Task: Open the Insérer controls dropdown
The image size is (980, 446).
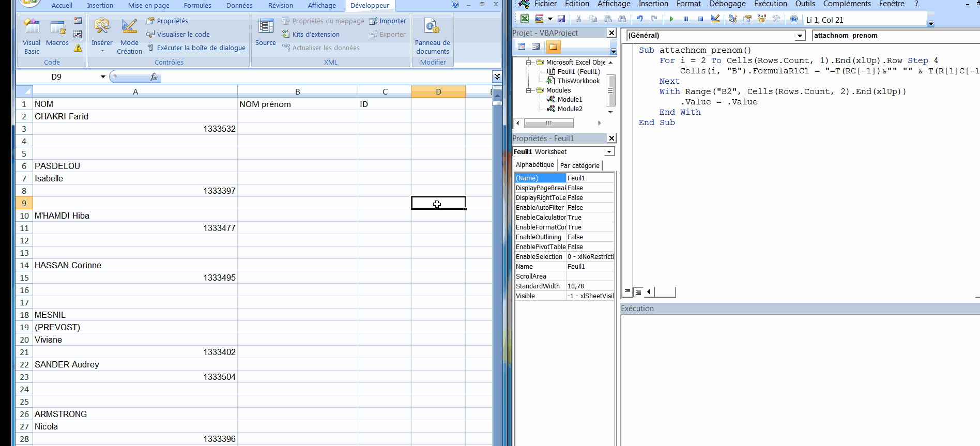Action: (x=102, y=35)
